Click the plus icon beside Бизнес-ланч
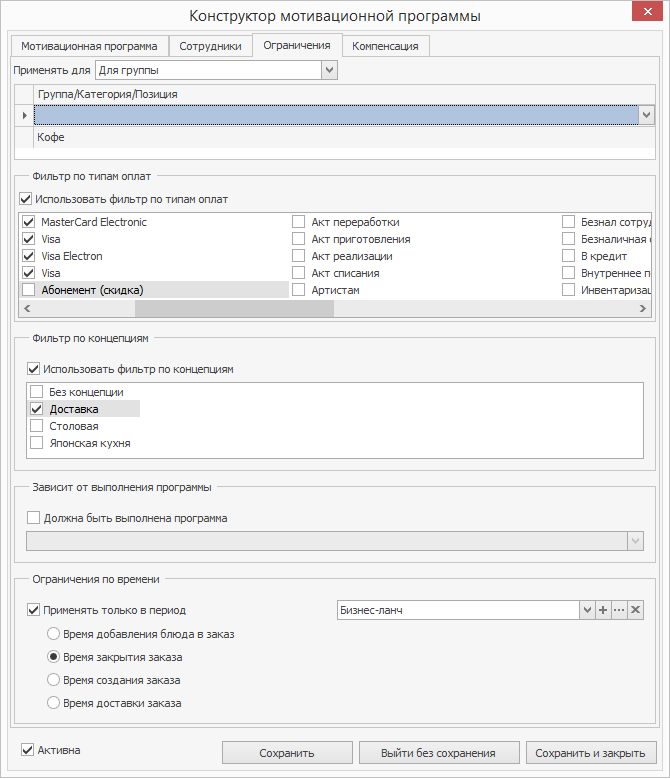The width and height of the screenshot is (670, 779). [x=603, y=610]
